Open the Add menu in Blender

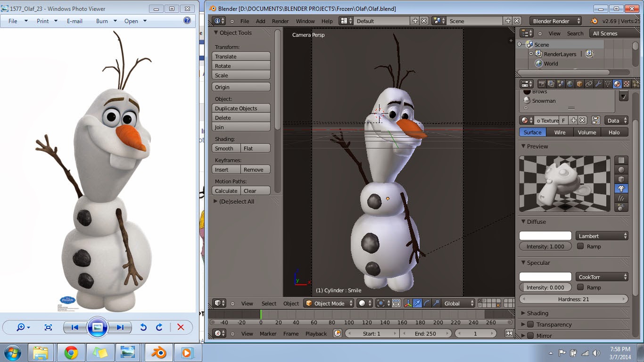point(261,21)
